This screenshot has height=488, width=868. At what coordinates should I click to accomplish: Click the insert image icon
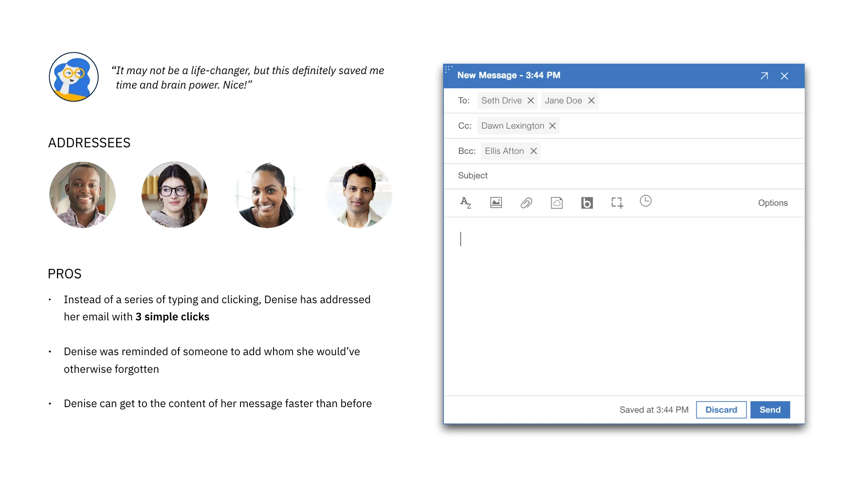pos(496,203)
